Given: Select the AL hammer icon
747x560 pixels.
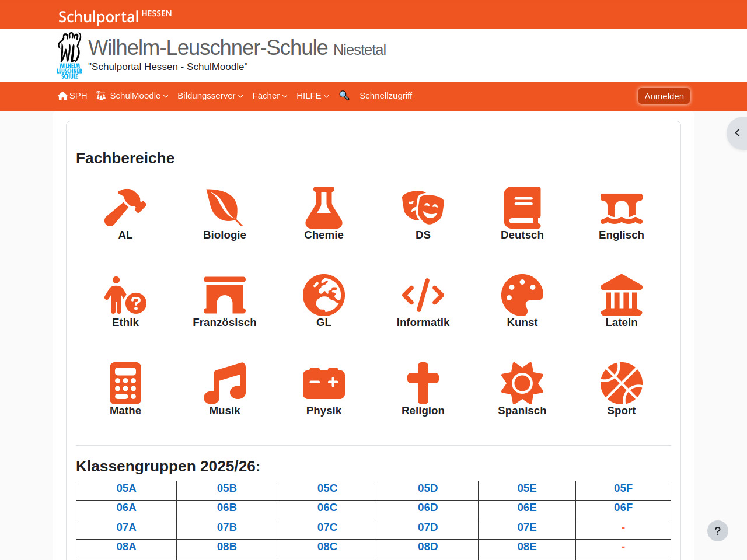Looking at the screenshot, I should tap(125, 208).
